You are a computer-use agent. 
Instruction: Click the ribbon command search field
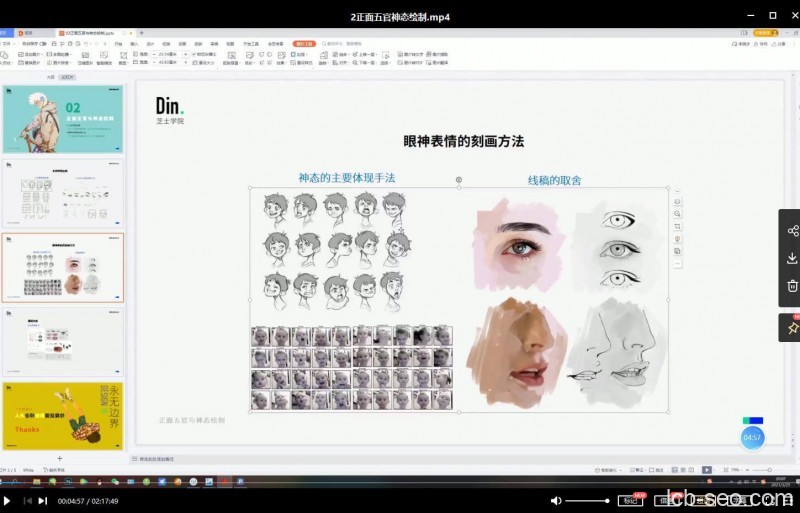click(344, 44)
